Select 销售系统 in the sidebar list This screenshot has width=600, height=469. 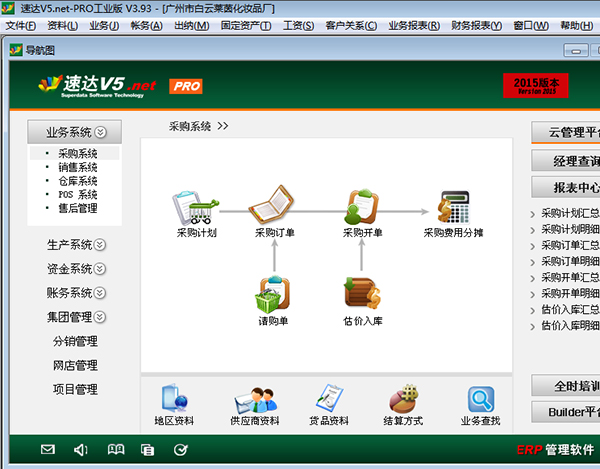(78, 167)
